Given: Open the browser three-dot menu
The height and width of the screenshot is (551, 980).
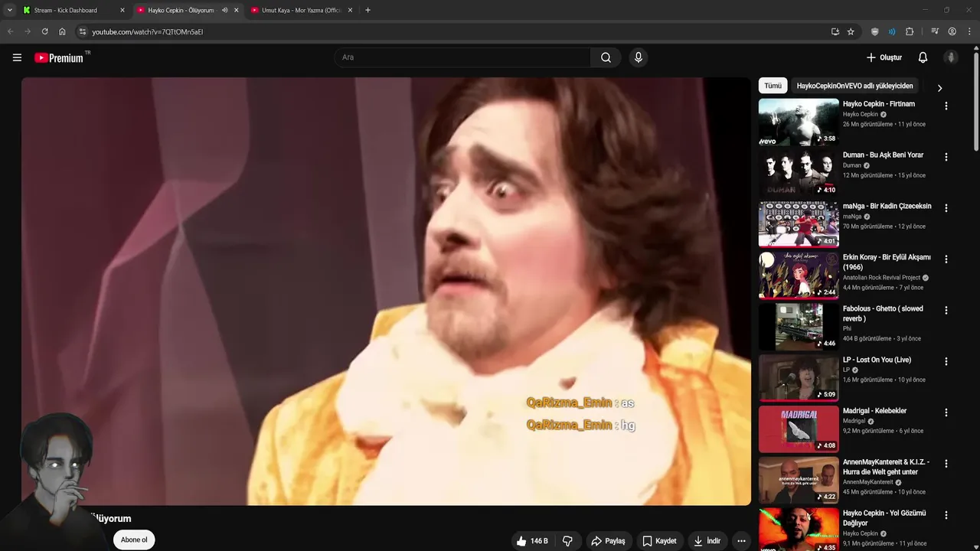Looking at the screenshot, I should [x=970, y=31].
